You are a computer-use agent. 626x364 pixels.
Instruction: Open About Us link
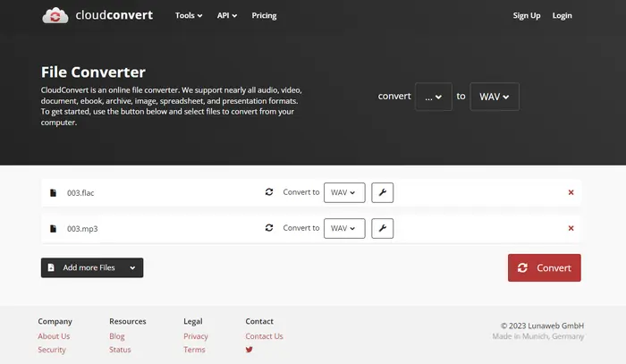54,336
